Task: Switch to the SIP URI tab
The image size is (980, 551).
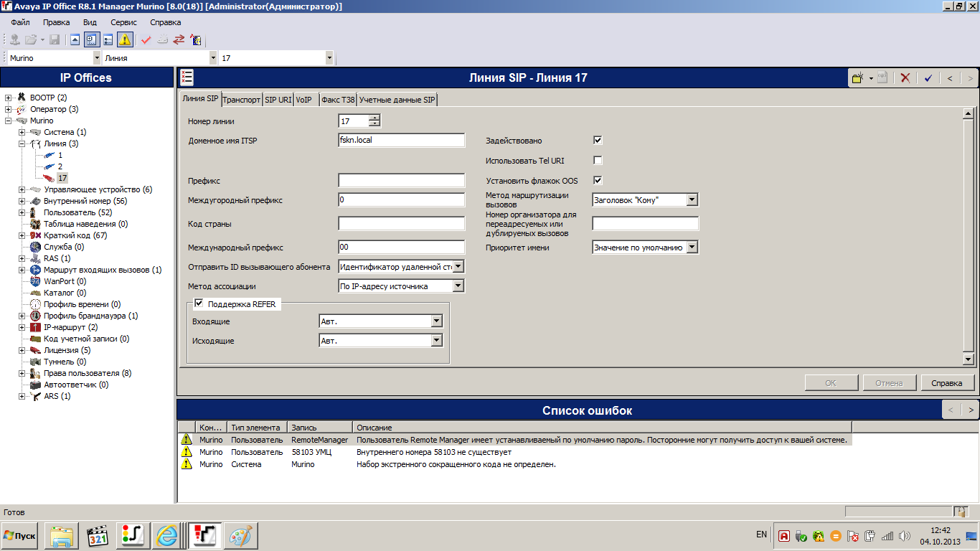Action: (x=278, y=100)
